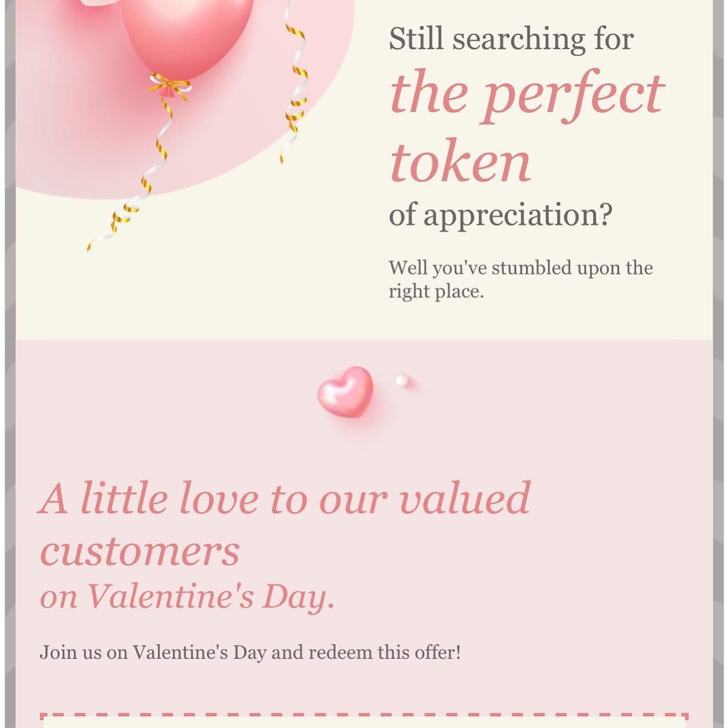Click the word "customers" in the pink heading
Viewport: 728px width, 728px height.
click(140, 551)
